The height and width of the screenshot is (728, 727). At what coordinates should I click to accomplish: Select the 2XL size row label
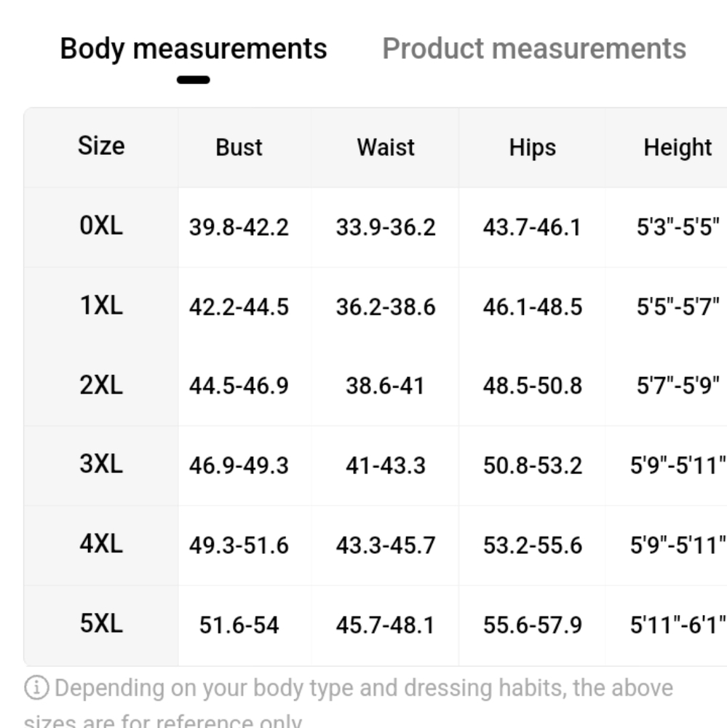pyautogui.click(x=101, y=385)
